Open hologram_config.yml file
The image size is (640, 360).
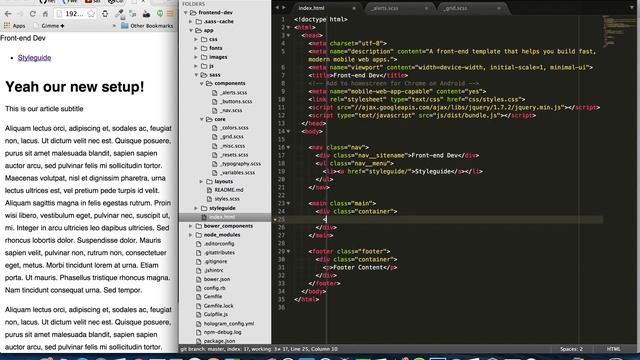pos(229,323)
